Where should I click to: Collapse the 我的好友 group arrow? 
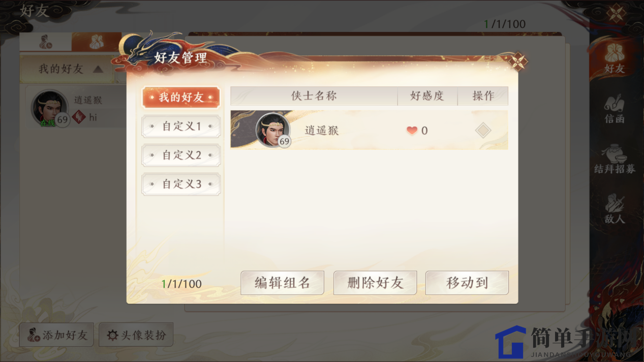(x=98, y=70)
